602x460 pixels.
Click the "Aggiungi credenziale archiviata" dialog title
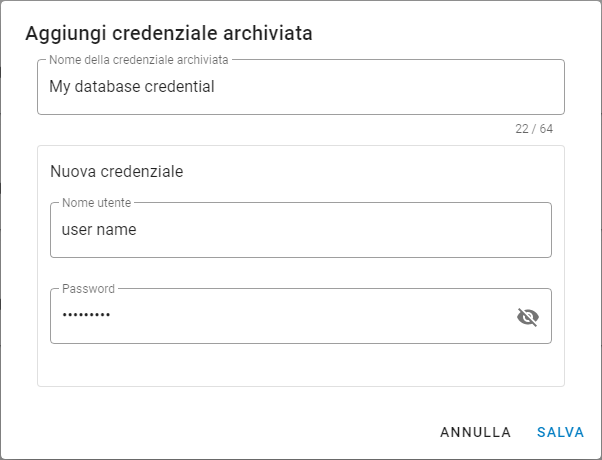169,33
